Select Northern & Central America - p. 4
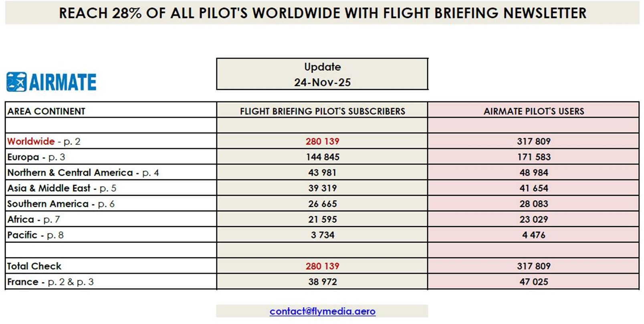This screenshot has height=324, width=644. pos(83,172)
